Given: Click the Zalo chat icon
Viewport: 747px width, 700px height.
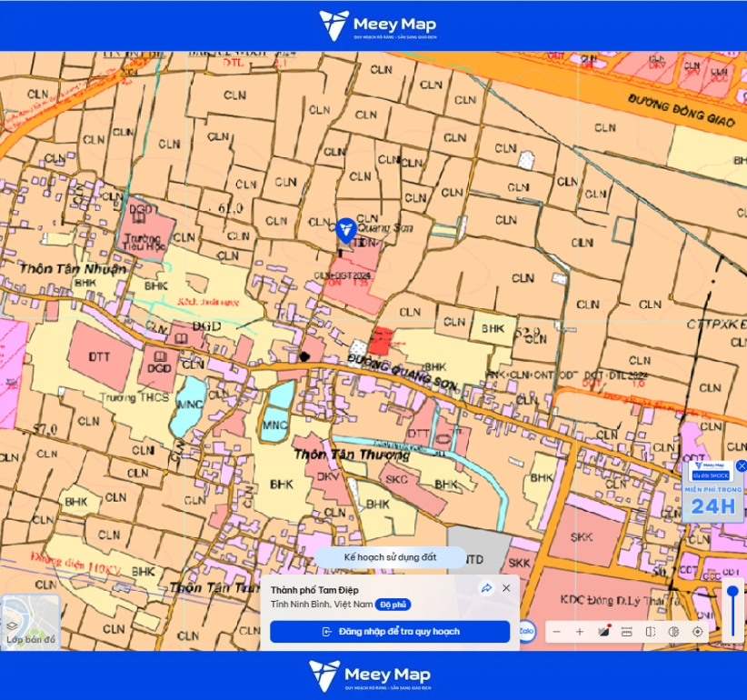Looking at the screenshot, I should (526, 631).
